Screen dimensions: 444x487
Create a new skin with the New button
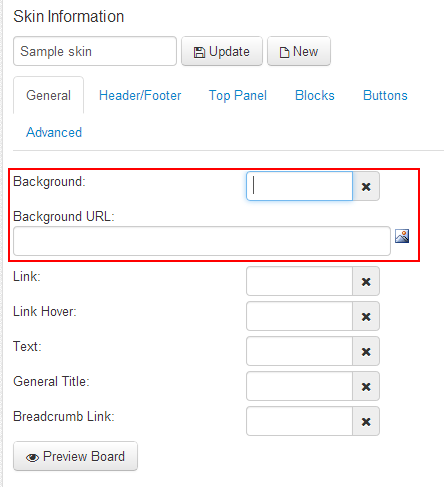tap(299, 51)
